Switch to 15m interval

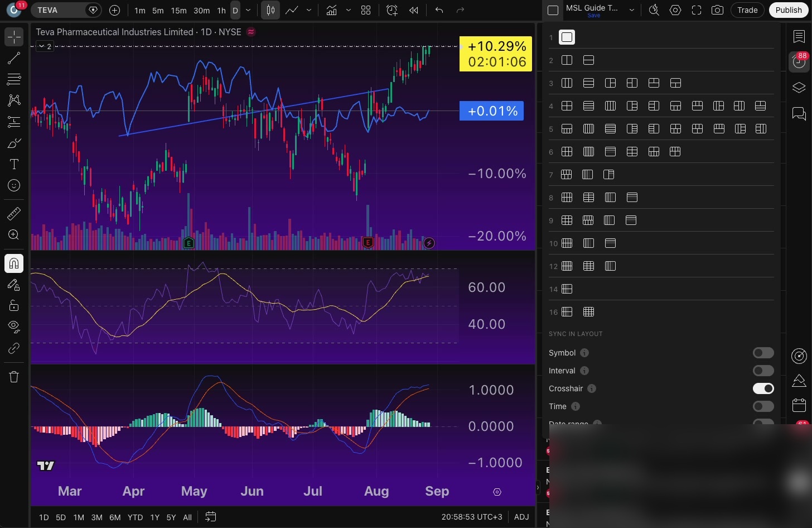point(178,10)
